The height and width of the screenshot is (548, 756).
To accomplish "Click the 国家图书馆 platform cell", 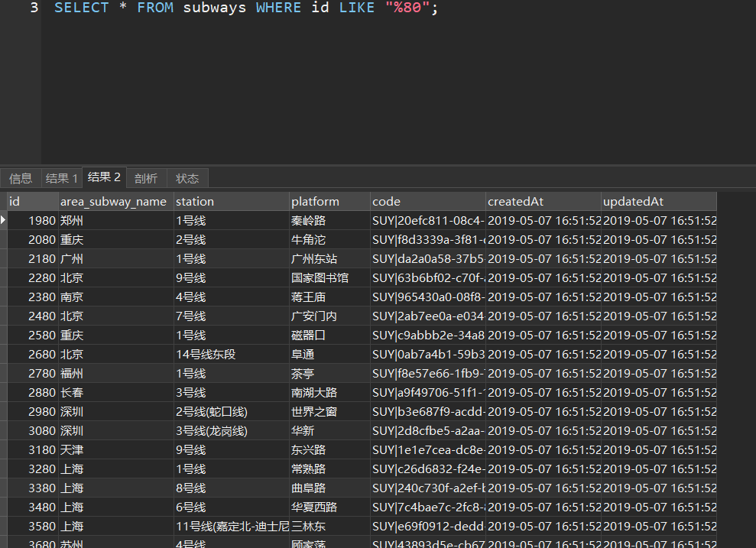I will coord(329,278).
